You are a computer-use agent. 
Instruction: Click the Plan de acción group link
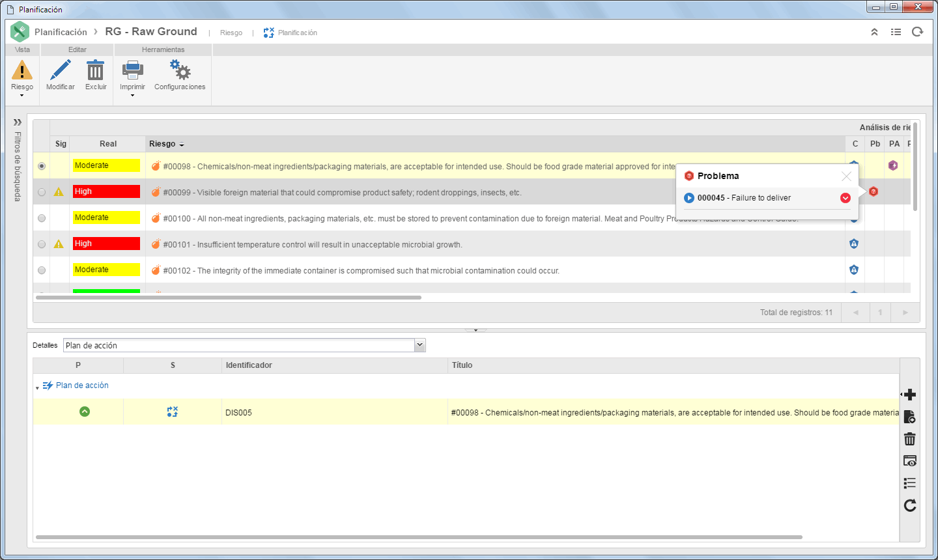82,385
